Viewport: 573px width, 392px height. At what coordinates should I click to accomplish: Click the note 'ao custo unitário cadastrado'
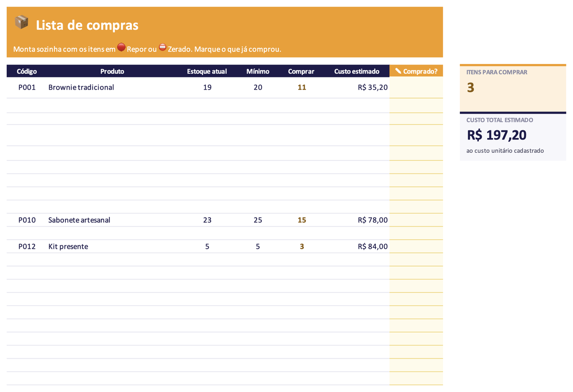(x=505, y=151)
